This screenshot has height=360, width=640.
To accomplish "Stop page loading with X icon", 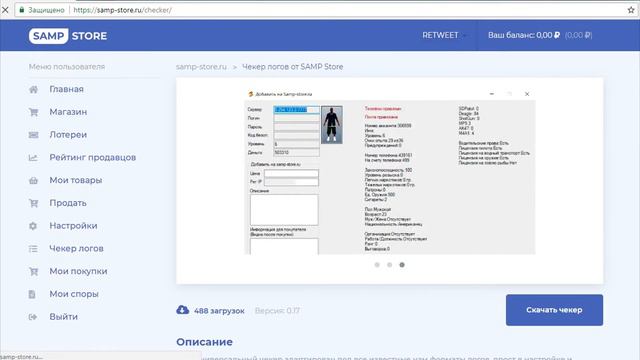I will [5, 10].
